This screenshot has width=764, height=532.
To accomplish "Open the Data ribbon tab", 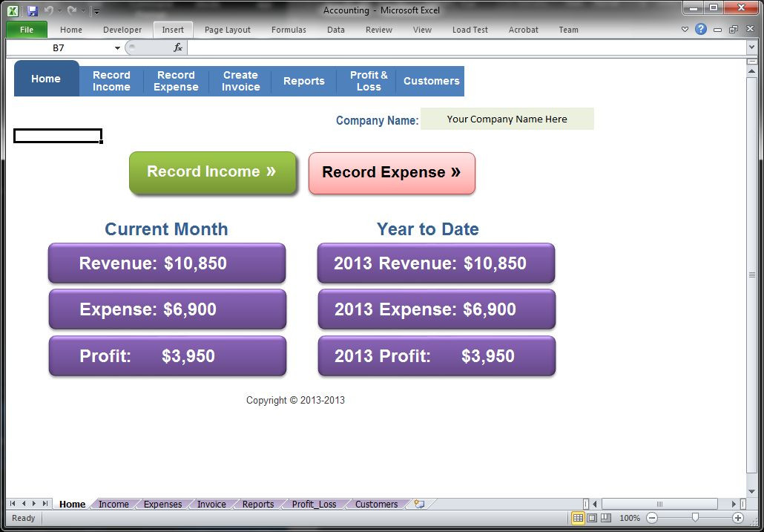I will pyautogui.click(x=336, y=30).
